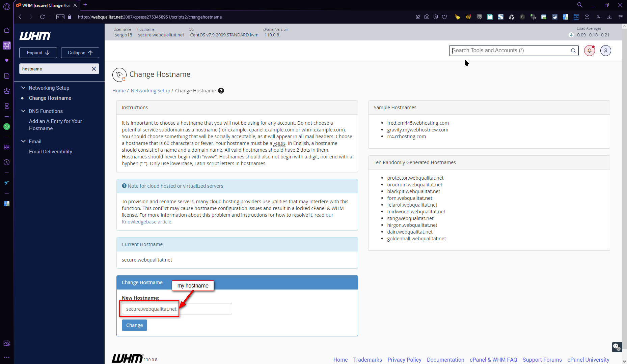This screenshot has height=364, width=627.
Task: Click the current hostname secure.webqualitat.net text
Action: click(147, 260)
